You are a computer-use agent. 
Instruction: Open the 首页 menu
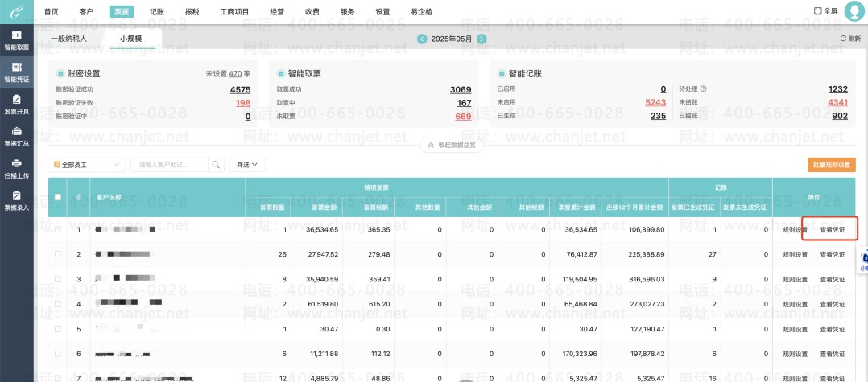click(51, 11)
